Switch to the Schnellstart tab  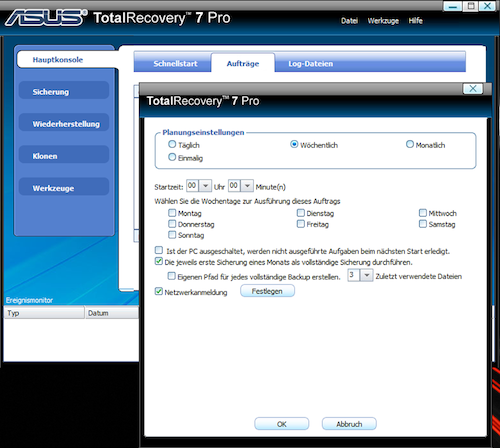tap(175, 63)
